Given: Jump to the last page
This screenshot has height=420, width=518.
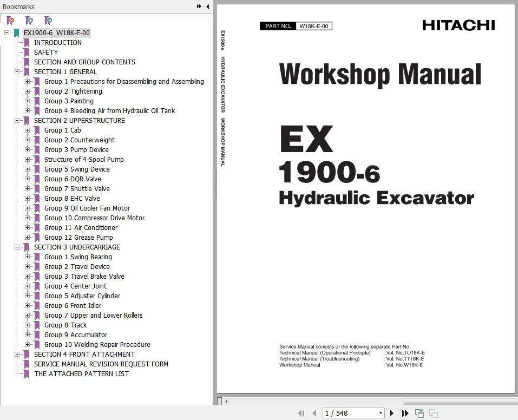Looking at the screenshot, I should click(x=405, y=413).
